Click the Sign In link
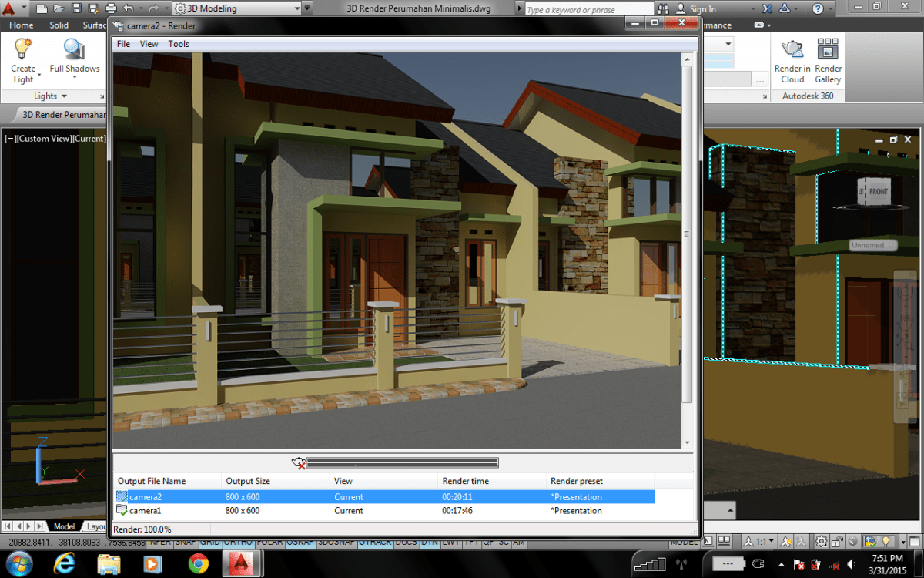Viewport: 924px width, 578px height. (704, 8)
